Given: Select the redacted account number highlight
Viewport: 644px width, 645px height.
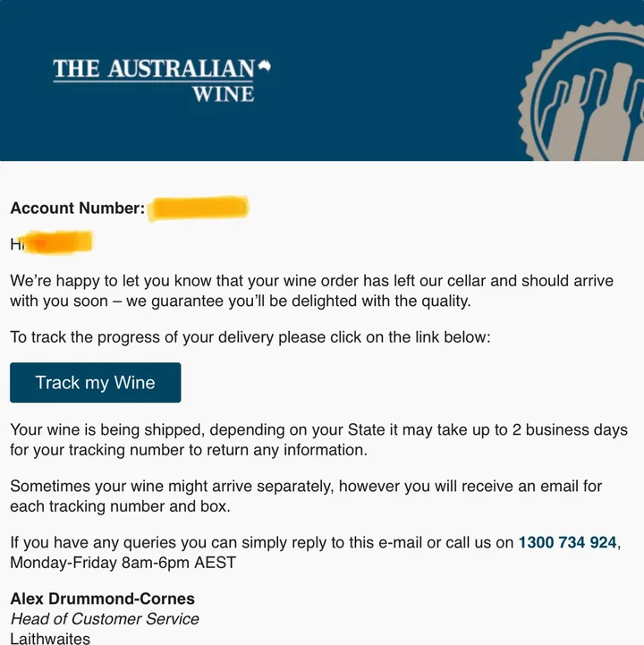Looking at the screenshot, I should tap(198, 208).
